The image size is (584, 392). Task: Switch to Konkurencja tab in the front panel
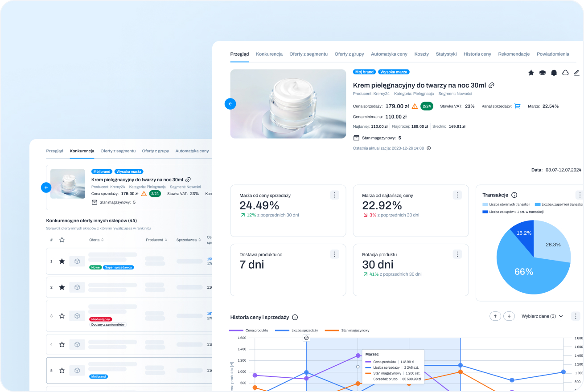point(269,54)
